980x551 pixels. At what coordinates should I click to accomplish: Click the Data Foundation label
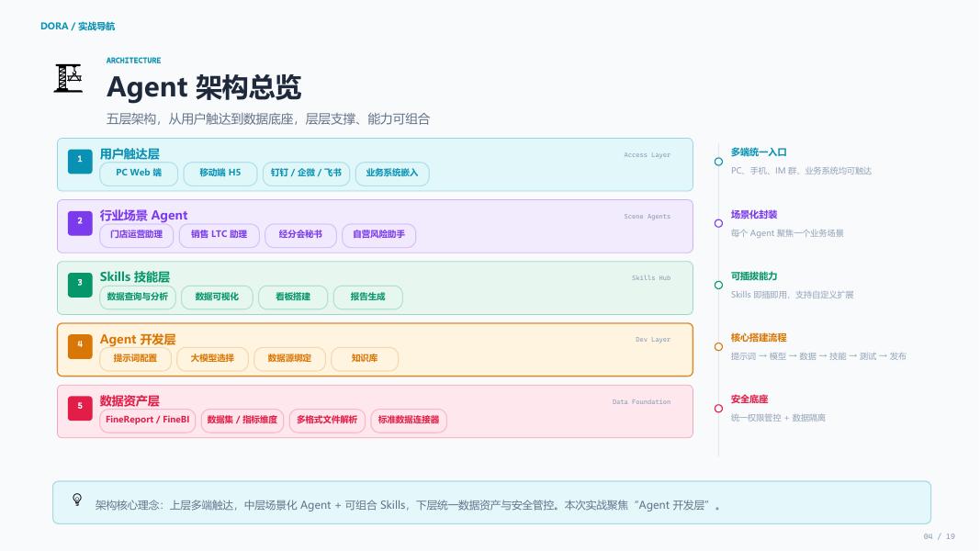pos(641,401)
